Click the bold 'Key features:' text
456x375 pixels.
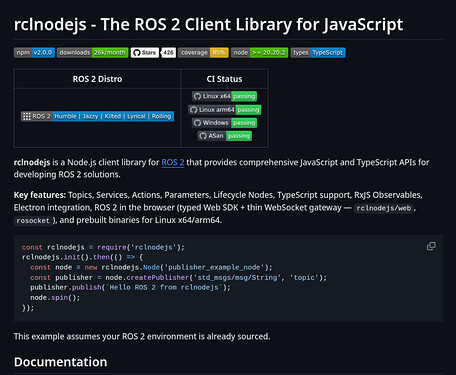[40, 195]
